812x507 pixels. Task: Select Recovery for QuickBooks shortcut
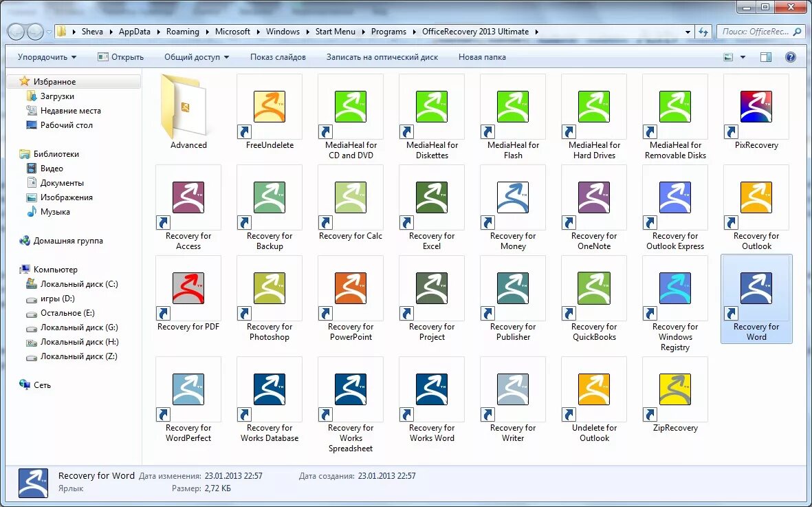pyautogui.click(x=594, y=299)
